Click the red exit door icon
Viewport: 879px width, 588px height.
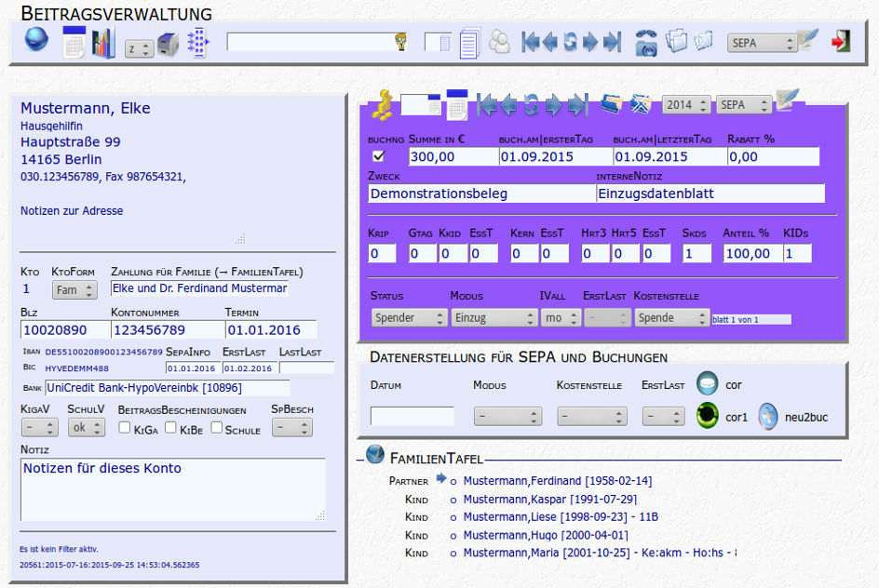click(x=842, y=42)
